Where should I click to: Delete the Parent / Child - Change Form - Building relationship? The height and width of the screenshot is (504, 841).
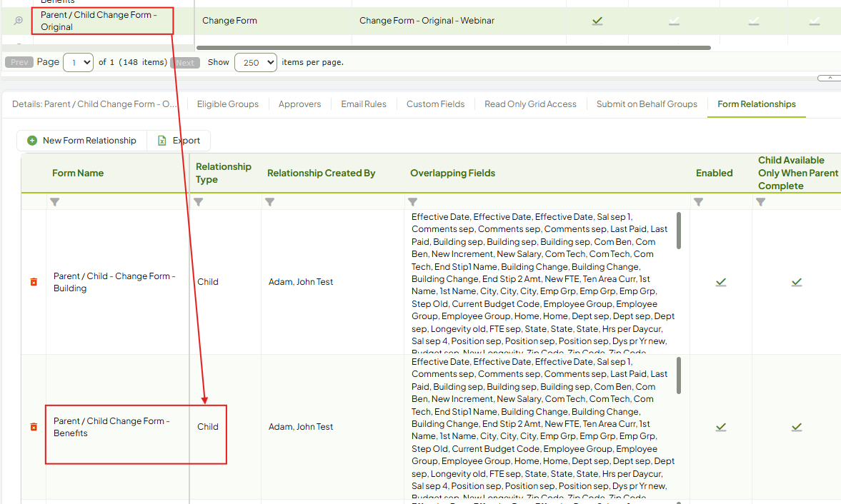click(x=34, y=282)
